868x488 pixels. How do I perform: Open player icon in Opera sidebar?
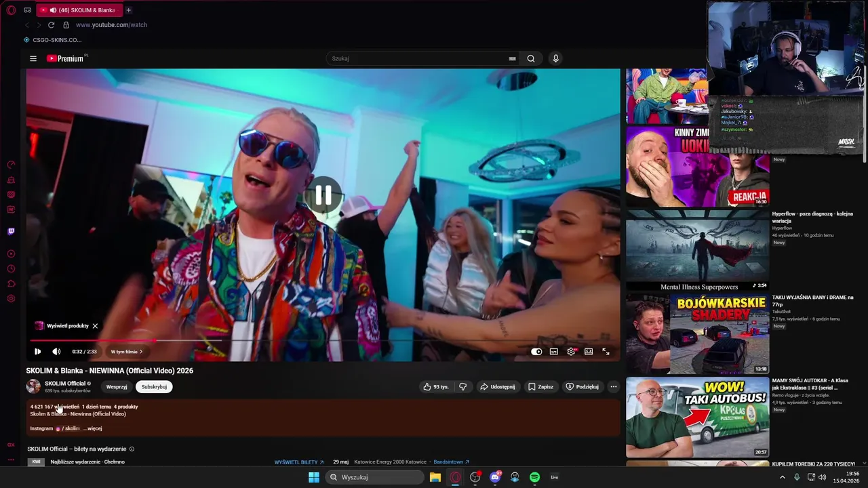coord(11,254)
